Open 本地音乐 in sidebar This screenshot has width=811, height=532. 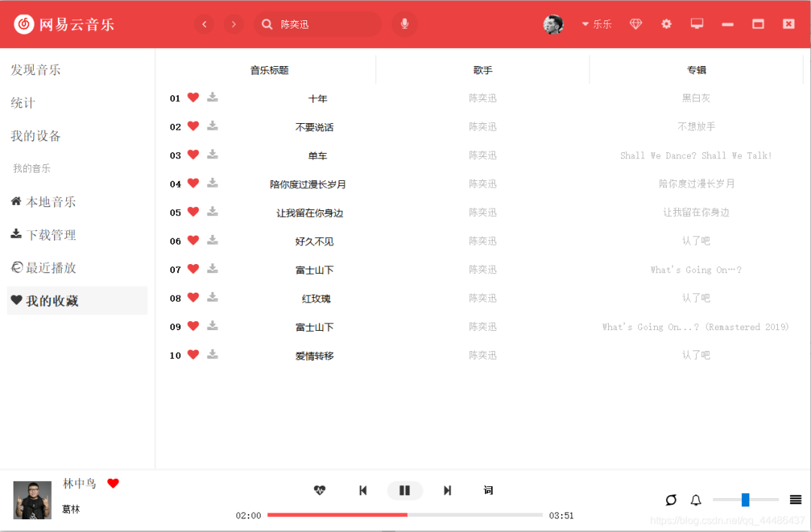click(44, 202)
